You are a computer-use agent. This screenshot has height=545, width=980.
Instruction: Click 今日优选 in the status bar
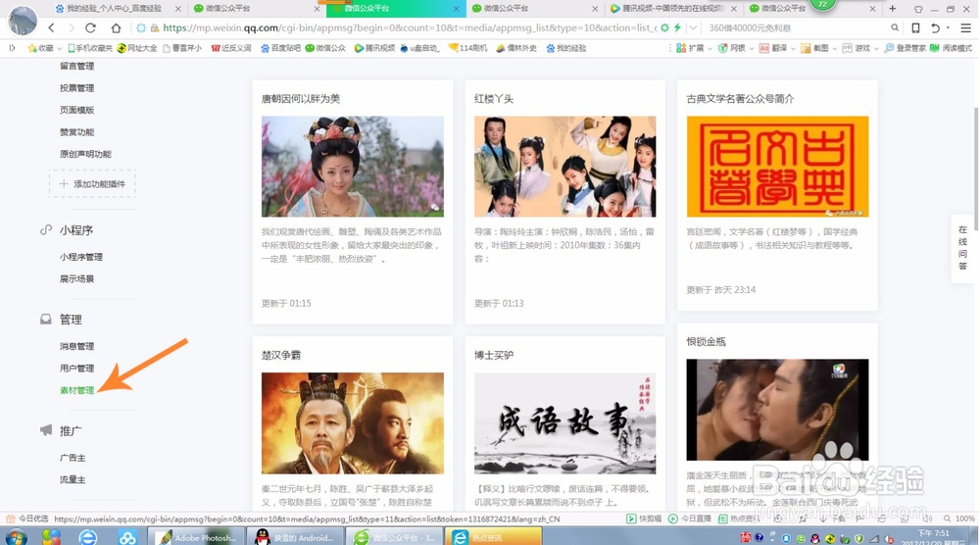point(26,519)
